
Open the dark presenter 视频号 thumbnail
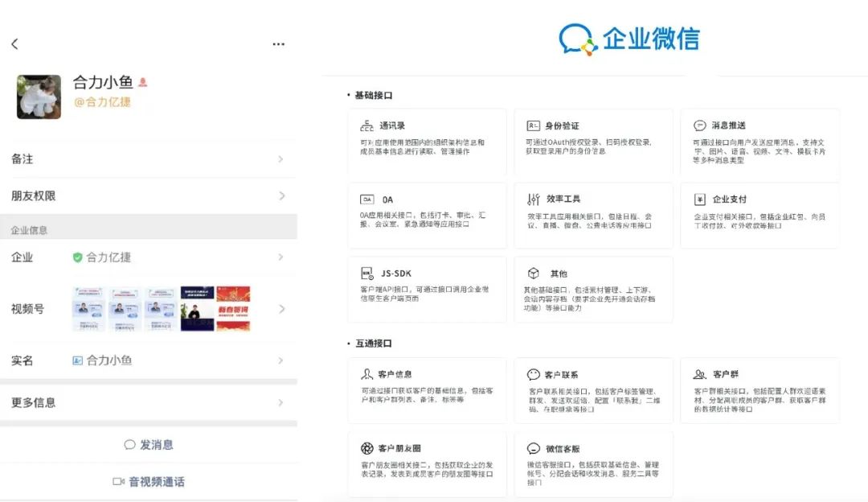197,309
